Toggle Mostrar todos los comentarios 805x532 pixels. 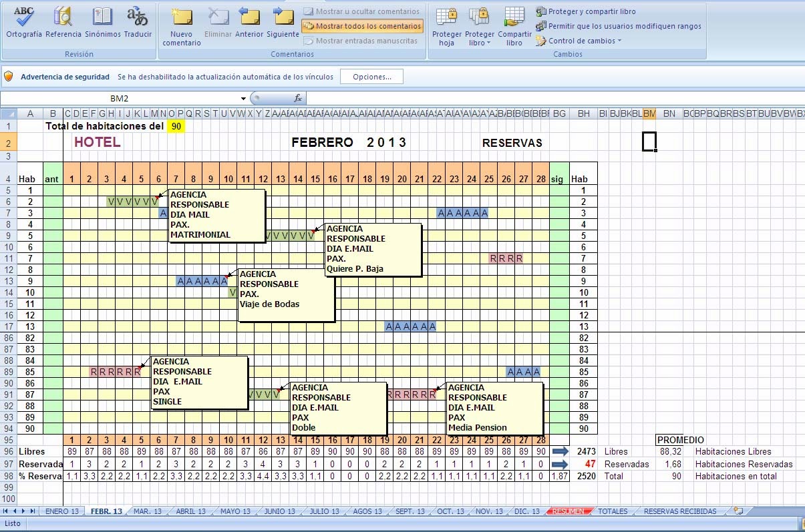[x=361, y=25]
